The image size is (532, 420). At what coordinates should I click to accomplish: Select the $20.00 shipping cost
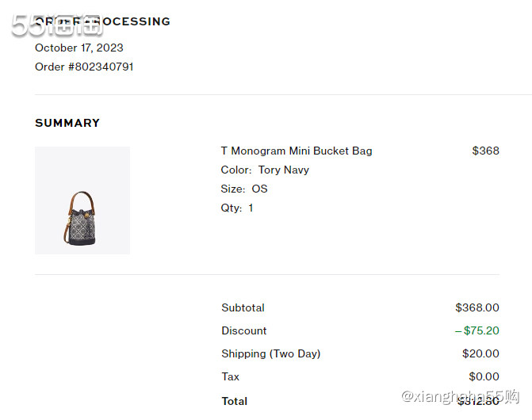(x=480, y=353)
